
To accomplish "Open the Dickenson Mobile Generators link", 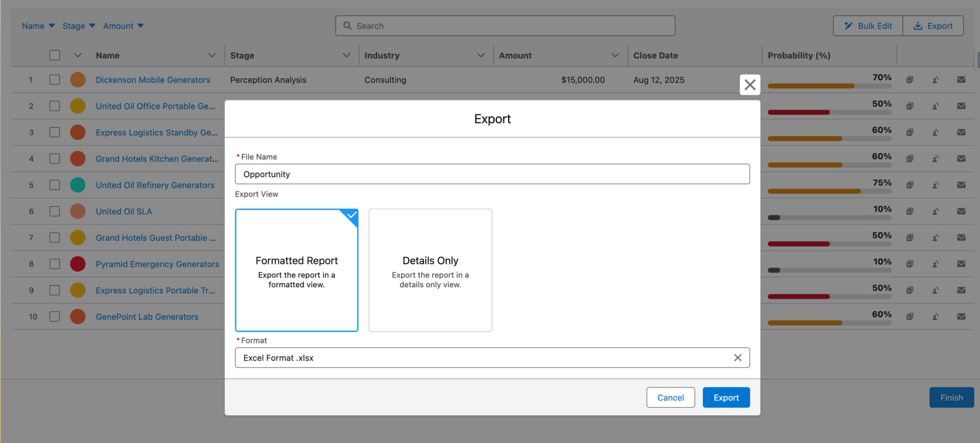I will (153, 80).
